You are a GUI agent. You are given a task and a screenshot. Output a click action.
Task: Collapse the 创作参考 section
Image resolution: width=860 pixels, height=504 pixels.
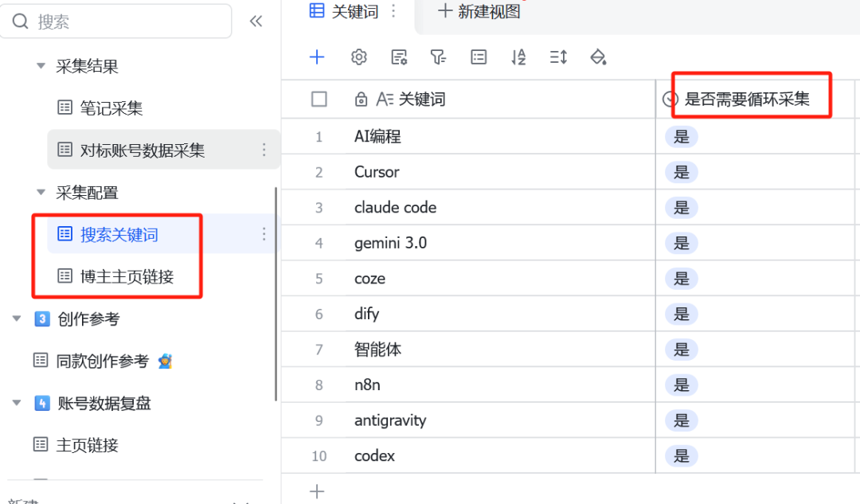[17, 318]
